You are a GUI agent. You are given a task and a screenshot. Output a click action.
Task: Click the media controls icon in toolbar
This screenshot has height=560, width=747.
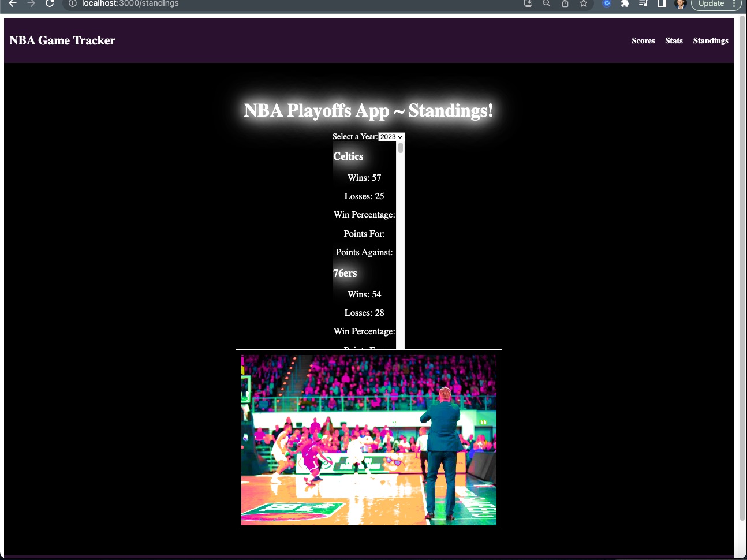643,3
